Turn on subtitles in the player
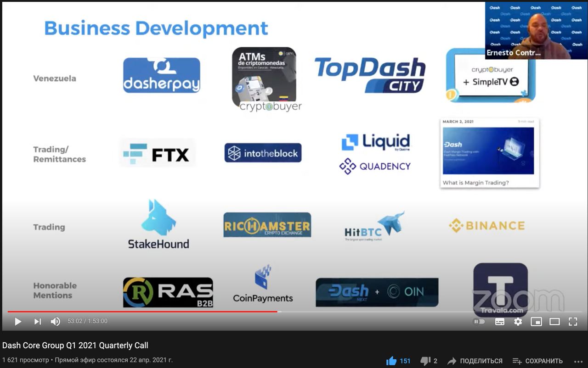 point(500,322)
